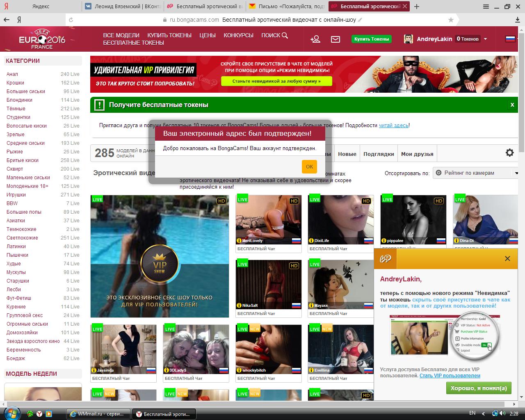Select the Мои друзья tab
The width and height of the screenshot is (525, 420).
pyautogui.click(x=417, y=154)
